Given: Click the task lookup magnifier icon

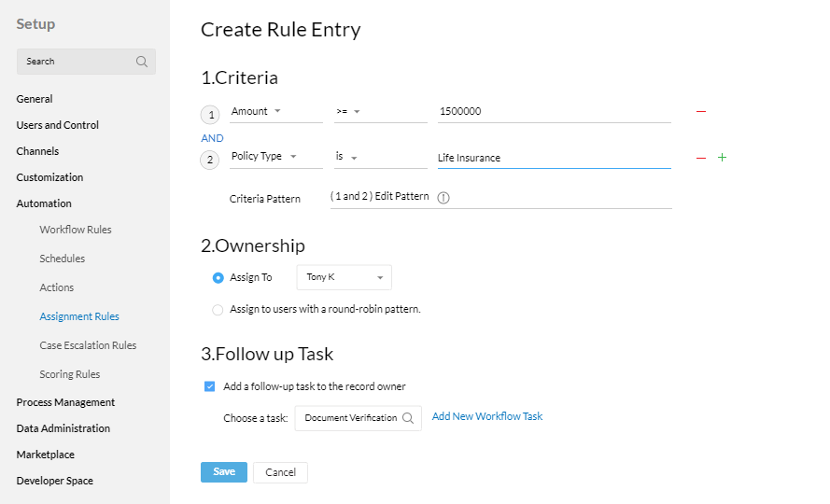Looking at the screenshot, I should pyautogui.click(x=408, y=418).
